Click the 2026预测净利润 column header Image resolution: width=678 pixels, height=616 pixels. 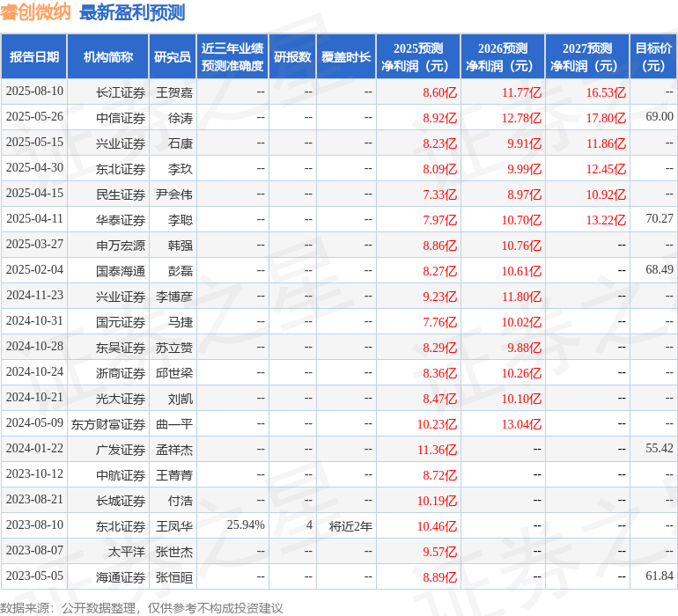503,57
